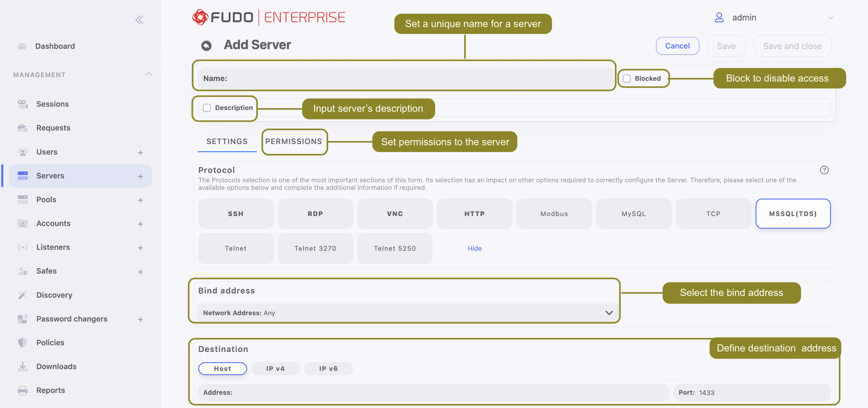
Task: Select IP v4 destination type
Action: tap(275, 369)
